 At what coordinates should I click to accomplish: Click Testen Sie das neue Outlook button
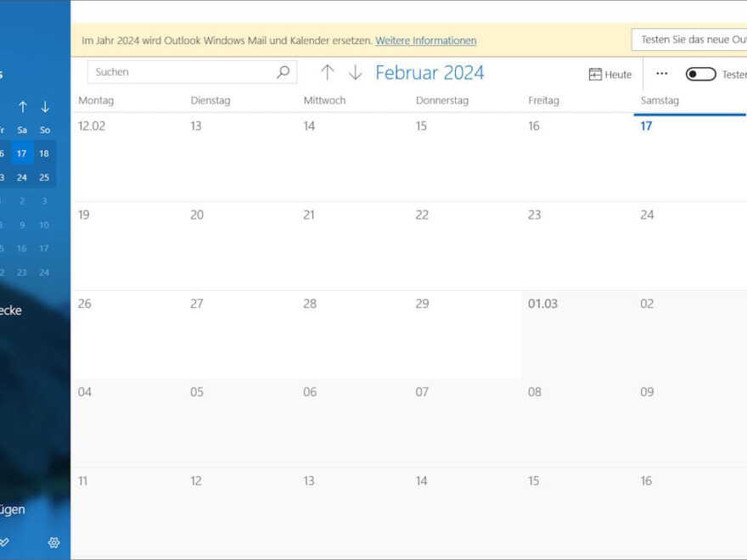point(689,40)
